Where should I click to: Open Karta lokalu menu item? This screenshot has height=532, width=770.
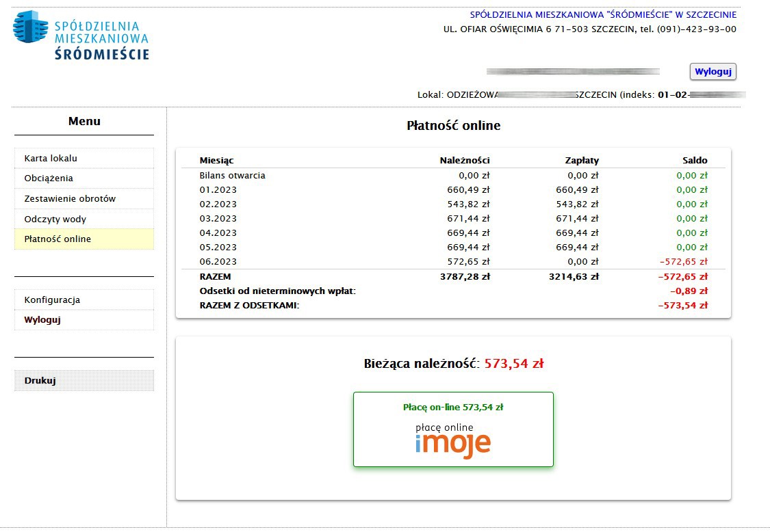(x=51, y=158)
